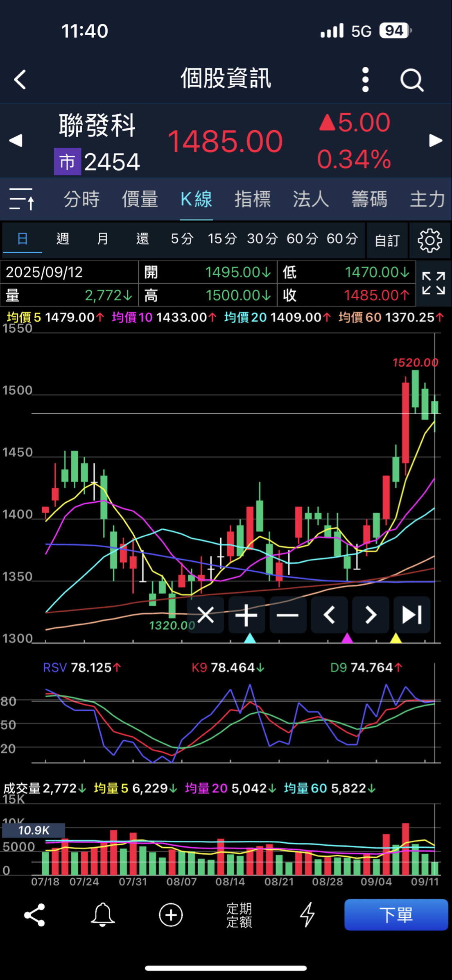Add stock with circled plus icon

click(171, 915)
